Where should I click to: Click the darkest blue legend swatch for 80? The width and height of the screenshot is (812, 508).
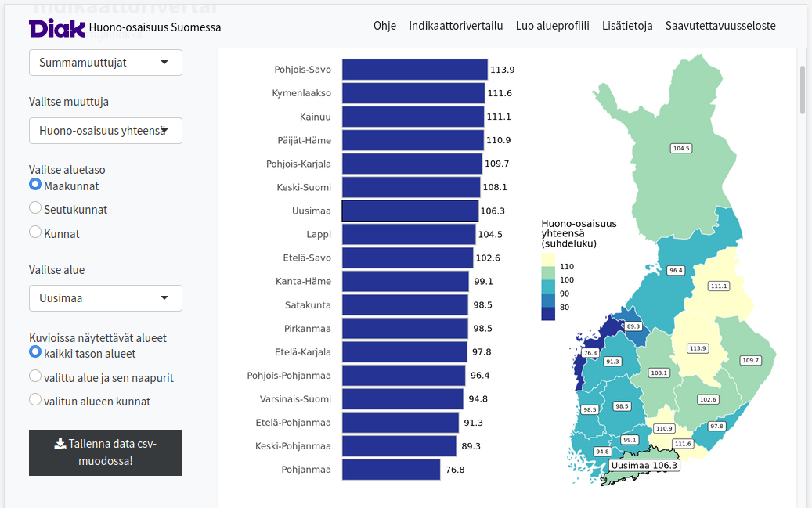[x=548, y=313]
